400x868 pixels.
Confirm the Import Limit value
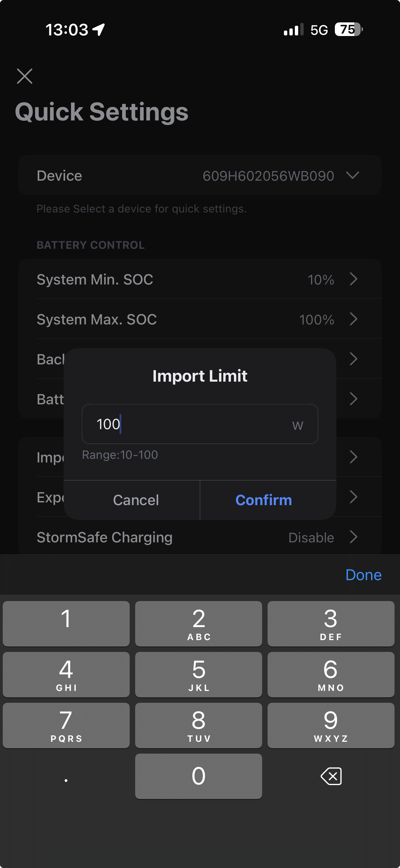263,500
